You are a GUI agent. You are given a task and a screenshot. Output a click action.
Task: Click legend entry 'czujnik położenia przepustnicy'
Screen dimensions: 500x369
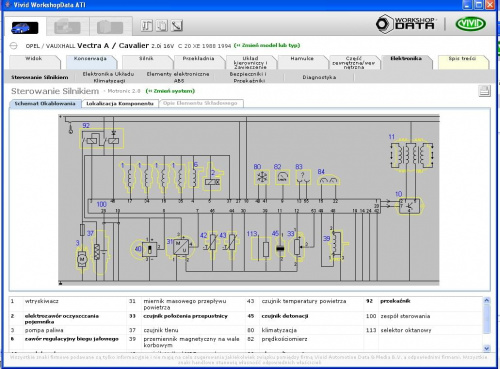tap(186, 316)
